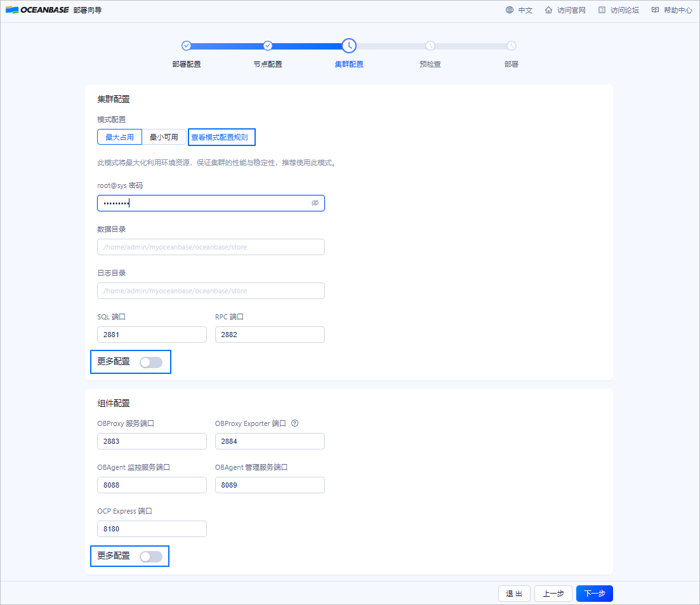The image size is (700, 605).
Task: Click the 下一步 button
Action: point(594,594)
